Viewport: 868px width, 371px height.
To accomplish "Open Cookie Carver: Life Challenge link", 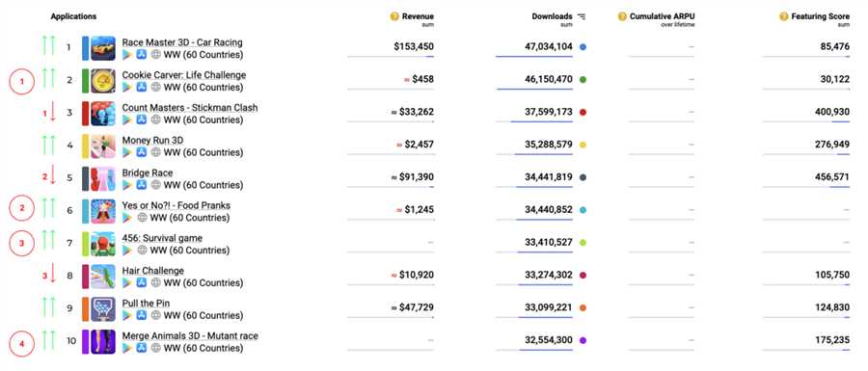I will pos(184,74).
